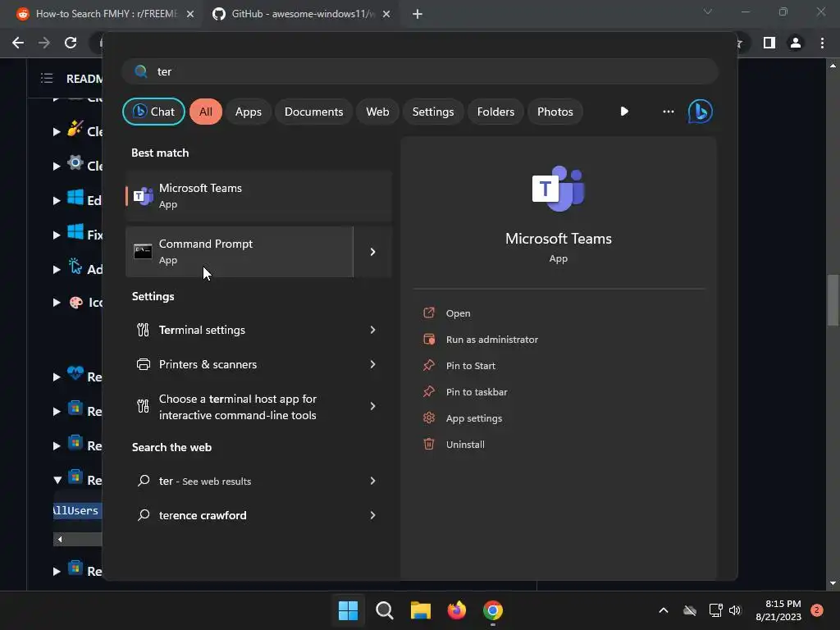Open clock and date in taskbar
The width and height of the screenshot is (840, 630).
pos(778,610)
